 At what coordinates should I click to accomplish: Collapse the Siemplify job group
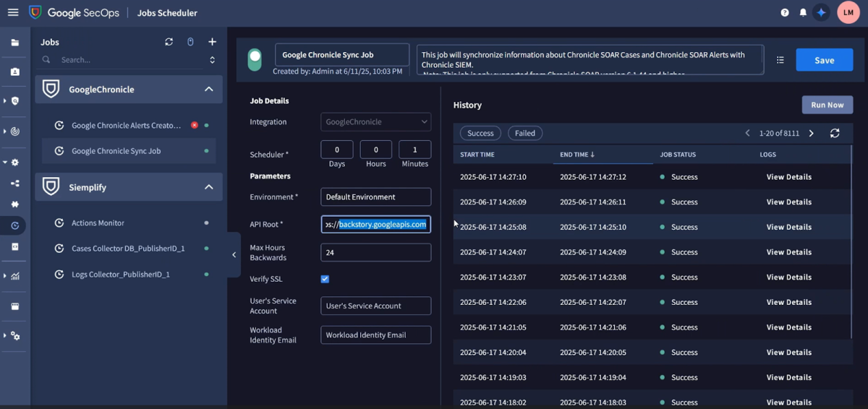[x=208, y=187]
